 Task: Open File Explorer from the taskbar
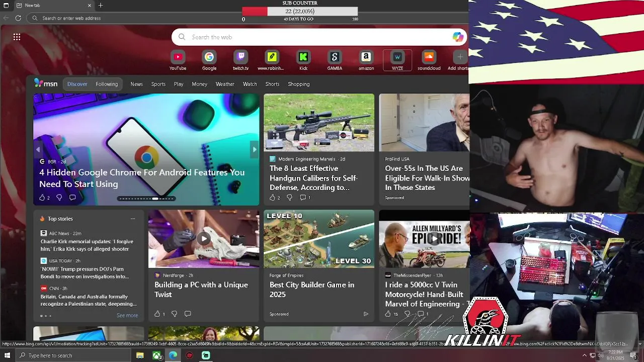140,355
